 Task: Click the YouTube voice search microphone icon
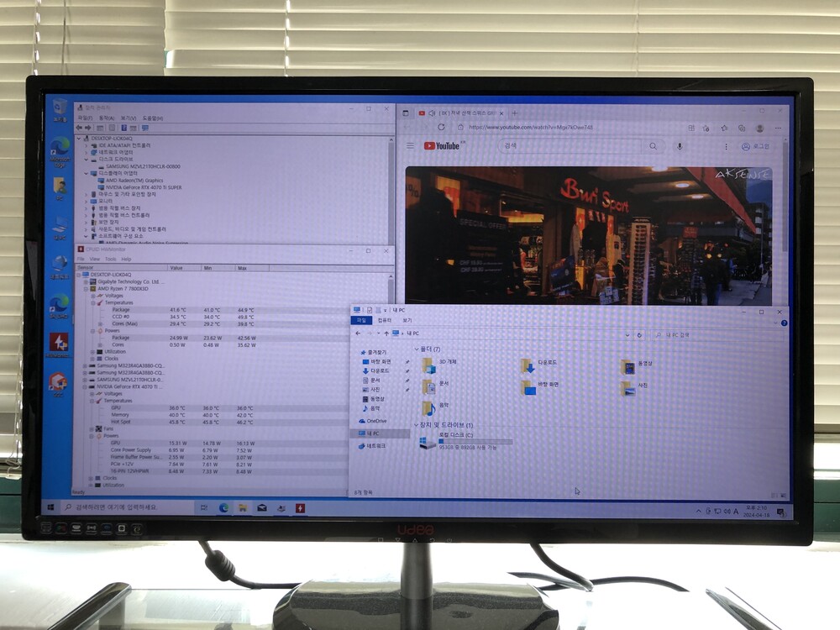pos(680,145)
